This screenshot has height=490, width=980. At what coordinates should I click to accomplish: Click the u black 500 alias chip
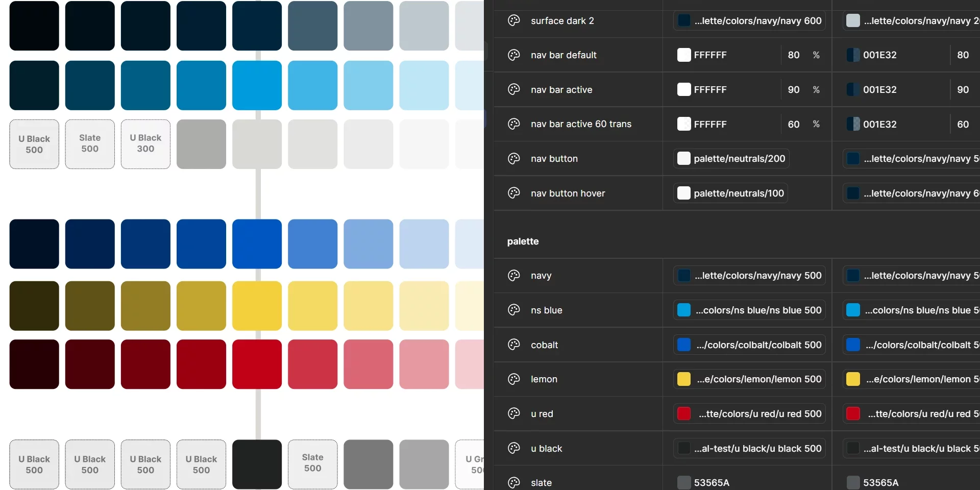pyautogui.click(x=749, y=448)
